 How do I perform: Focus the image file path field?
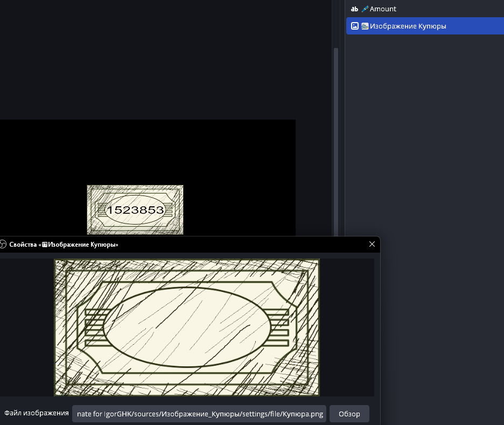pos(199,414)
